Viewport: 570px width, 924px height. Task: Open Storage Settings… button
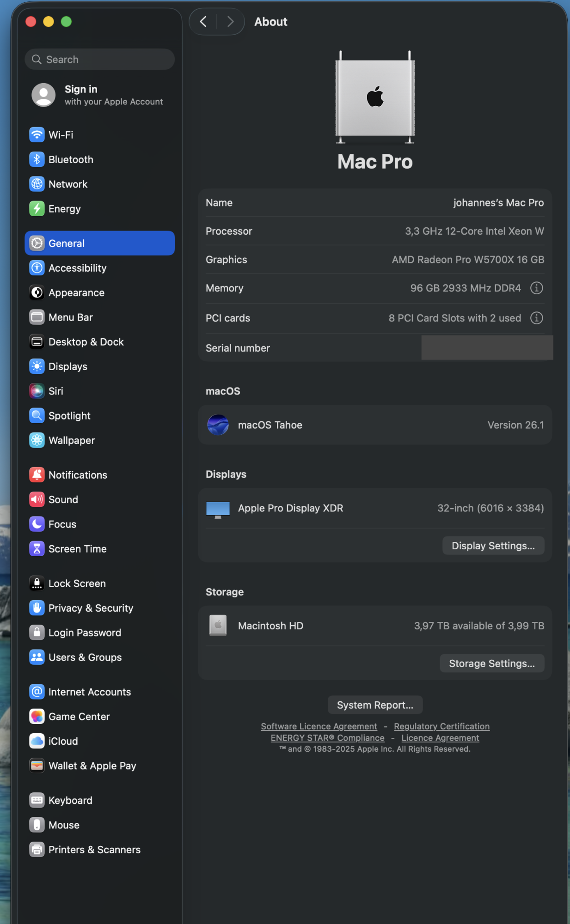492,663
